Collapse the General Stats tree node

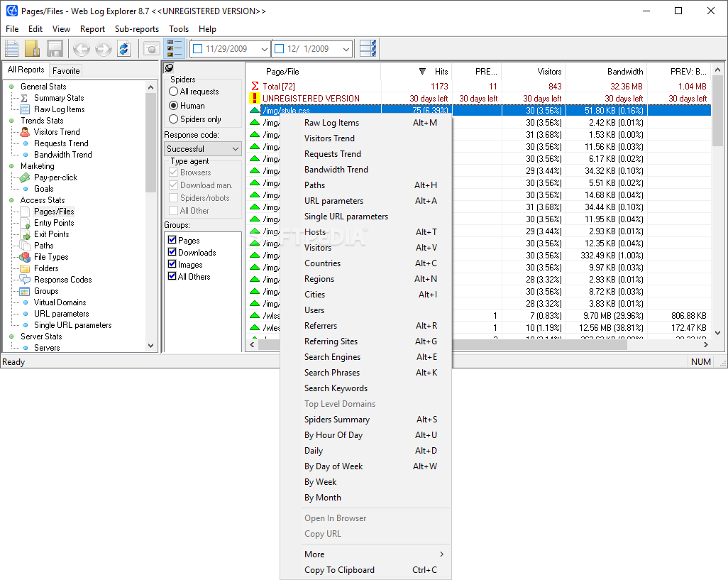point(11,87)
